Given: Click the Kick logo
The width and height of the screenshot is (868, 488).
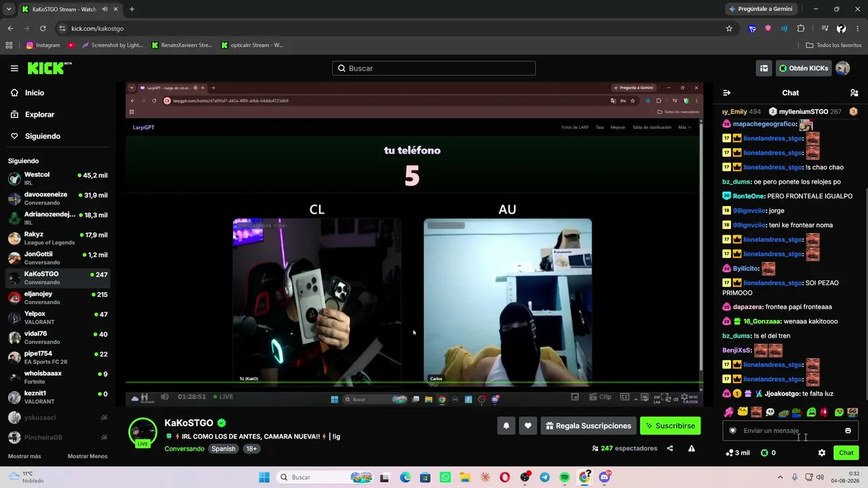Looking at the screenshot, I should coord(50,68).
